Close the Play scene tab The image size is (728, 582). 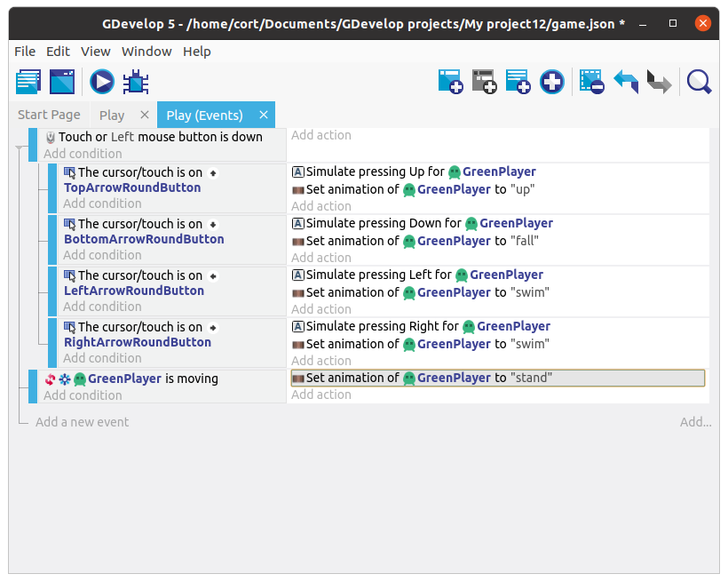pyautogui.click(x=145, y=115)
